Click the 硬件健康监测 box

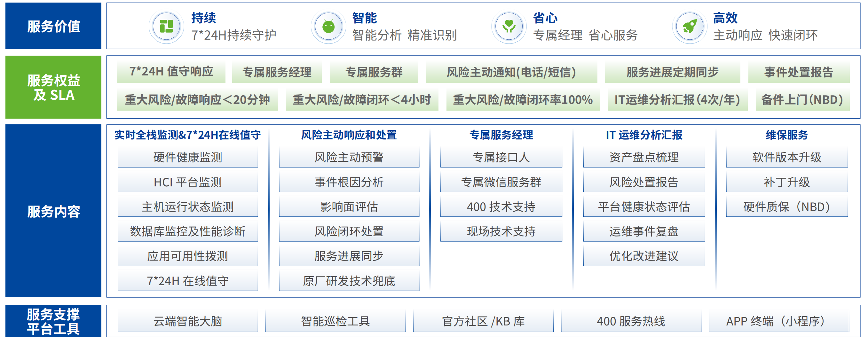pos(188,157)
